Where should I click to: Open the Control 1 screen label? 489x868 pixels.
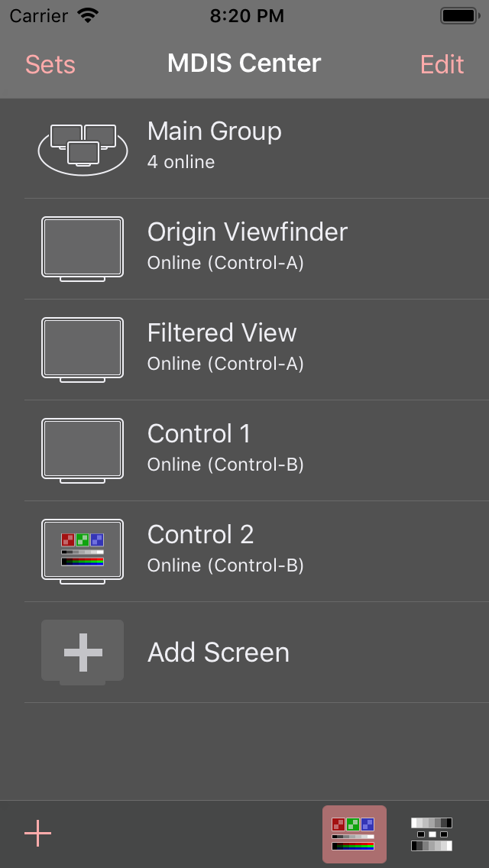199,434
